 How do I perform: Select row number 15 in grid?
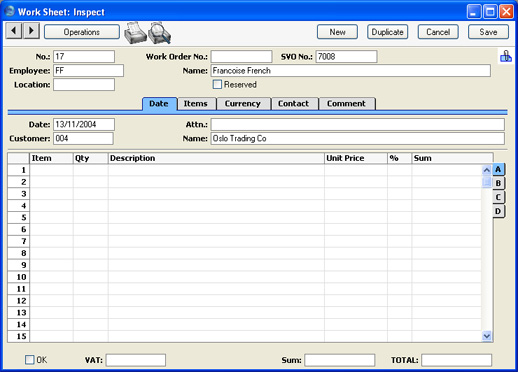(x=19, y=336)
